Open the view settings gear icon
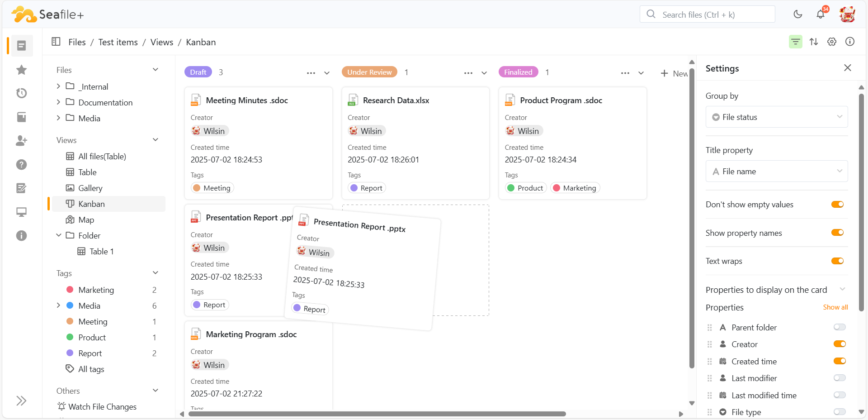Viewport: 868px width, 420px height. click(832, 42)
